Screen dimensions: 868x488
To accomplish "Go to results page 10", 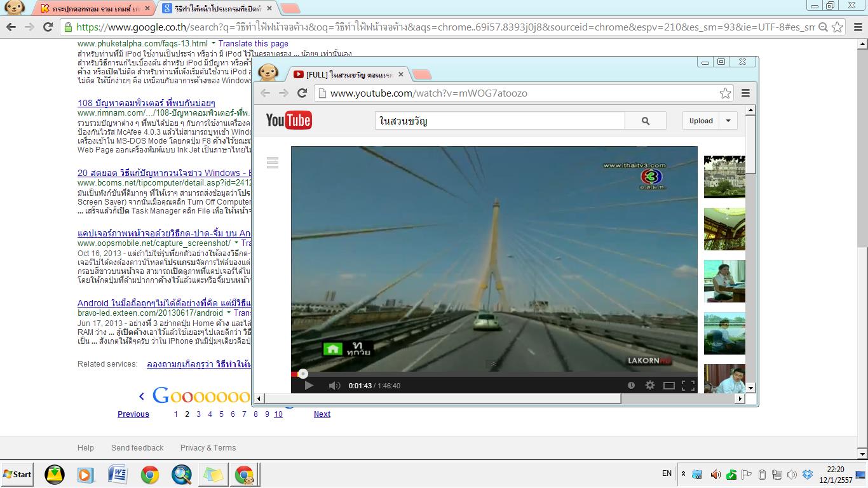I will [x=278, y=414].
